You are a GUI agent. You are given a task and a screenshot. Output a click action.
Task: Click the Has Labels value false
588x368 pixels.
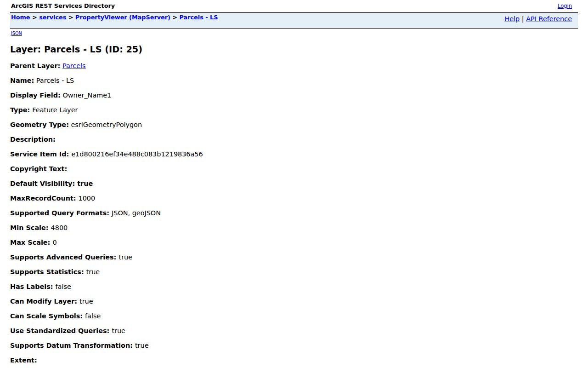pyautogui.click(x=63, y=287)
